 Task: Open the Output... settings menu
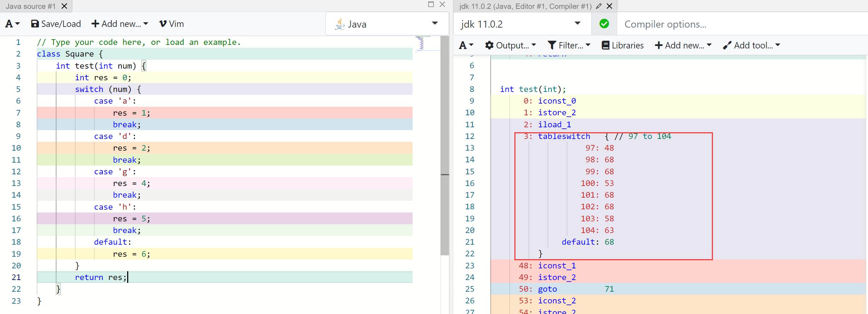pos(510,45)
